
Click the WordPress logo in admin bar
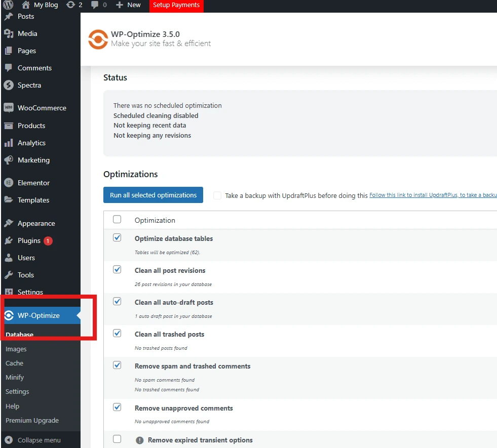8,5
